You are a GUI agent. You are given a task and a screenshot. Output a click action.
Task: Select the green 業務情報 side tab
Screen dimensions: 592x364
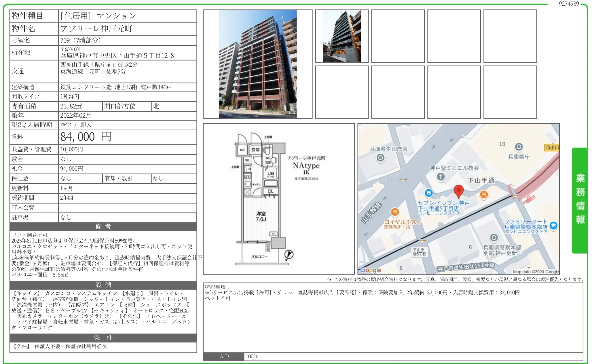coord(580,200)
